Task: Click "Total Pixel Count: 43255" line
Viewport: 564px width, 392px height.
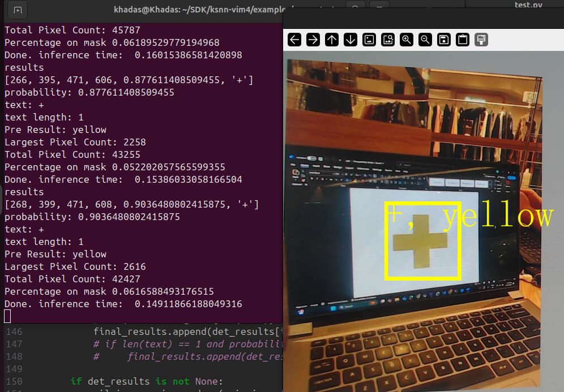Action: (72, 154)
